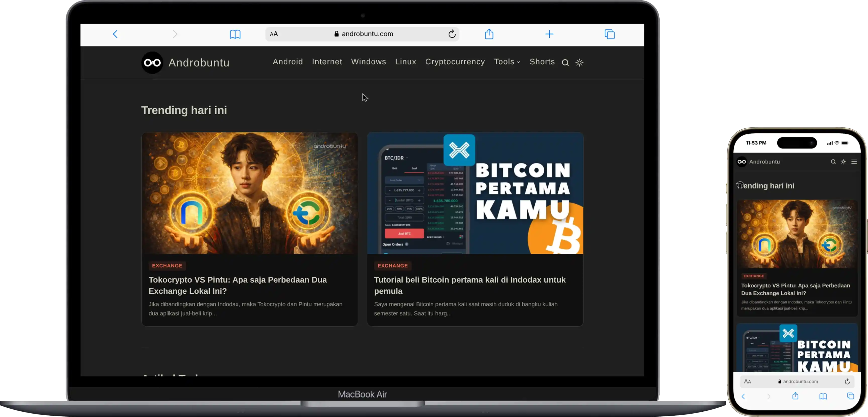
Task: Go back in MacBook Safari browser
Action: [x=115, y=34]
